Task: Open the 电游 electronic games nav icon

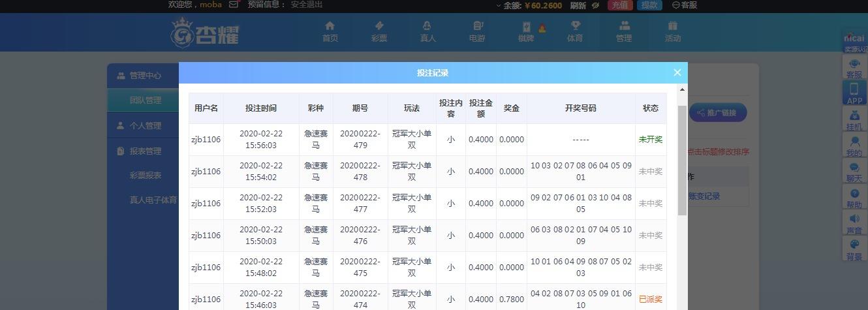Action: point(477,31)
